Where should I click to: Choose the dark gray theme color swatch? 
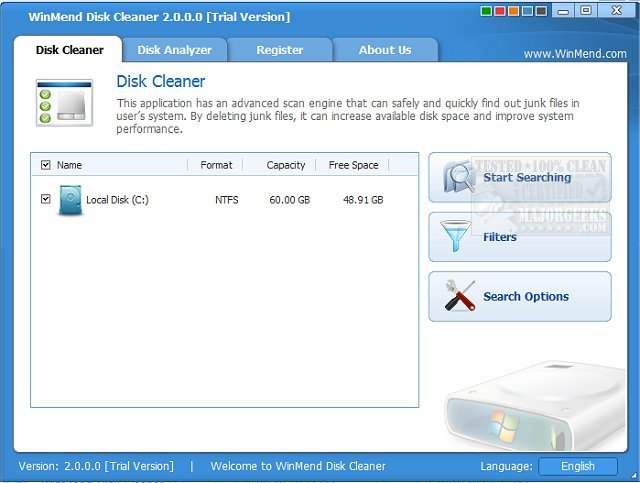click(x=541, y=11)
